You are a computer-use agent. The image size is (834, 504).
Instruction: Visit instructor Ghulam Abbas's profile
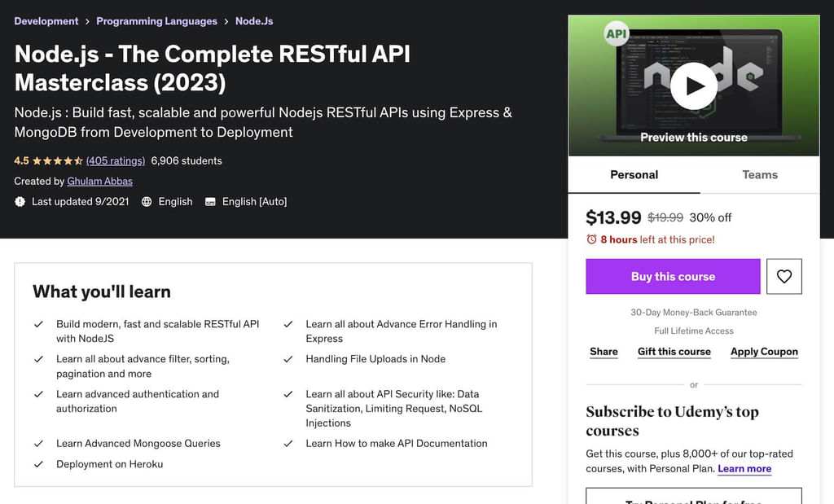click(99, 181)
